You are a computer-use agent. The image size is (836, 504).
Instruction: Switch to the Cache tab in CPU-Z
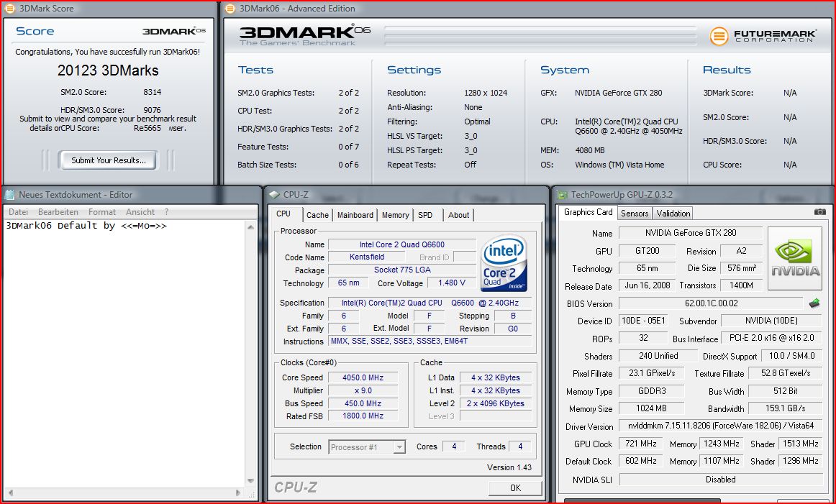[317, 215]
